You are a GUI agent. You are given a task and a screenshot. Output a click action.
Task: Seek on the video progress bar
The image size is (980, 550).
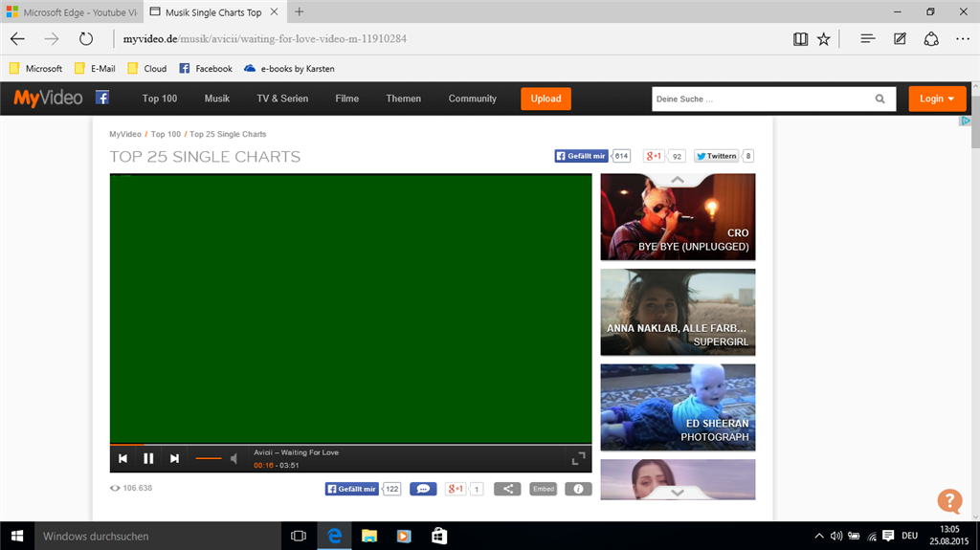pyautogui.click(x=350, y=445)
